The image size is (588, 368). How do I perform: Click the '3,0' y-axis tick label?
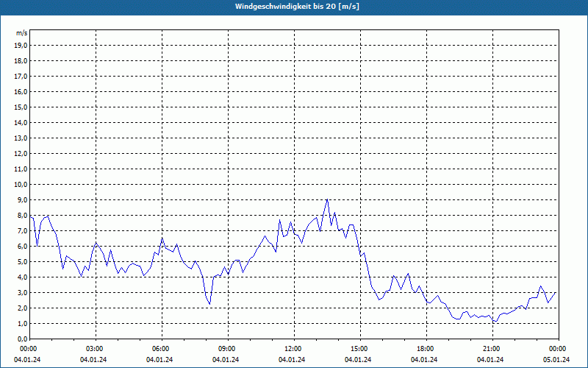pyautogui.click(x=22, y=292)
